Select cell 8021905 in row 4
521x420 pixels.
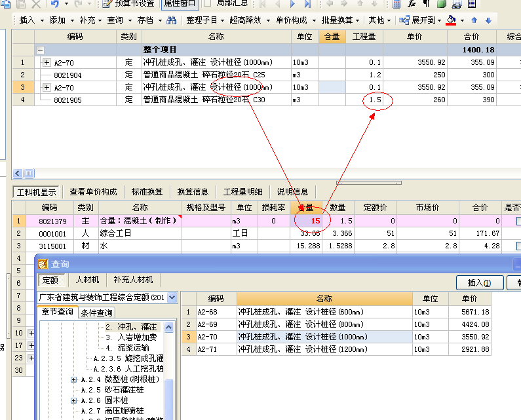pos(75,100)
